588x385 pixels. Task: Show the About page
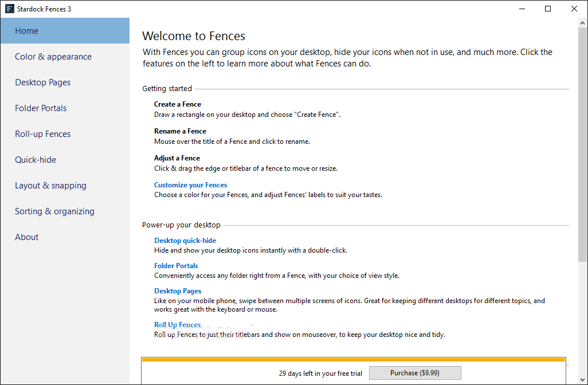click(65, 237)
